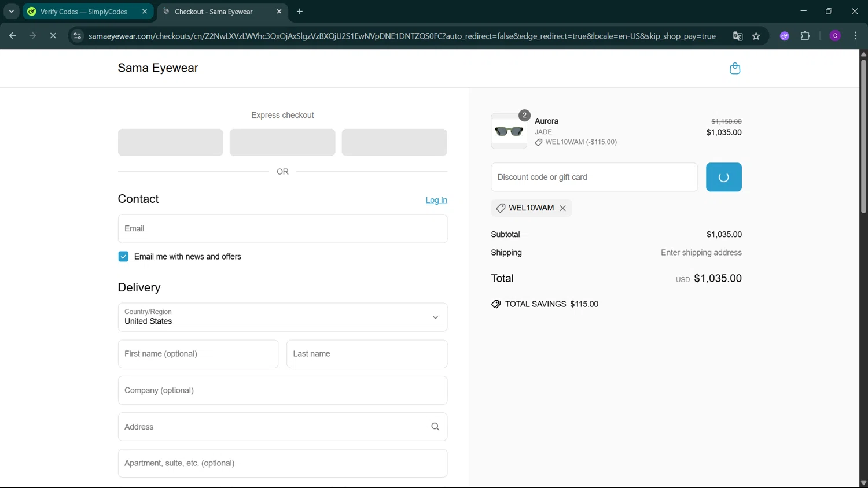Viewport: 868px width, 488px height.
Task: View site information icon in address bar
Action: click(77, 36)
